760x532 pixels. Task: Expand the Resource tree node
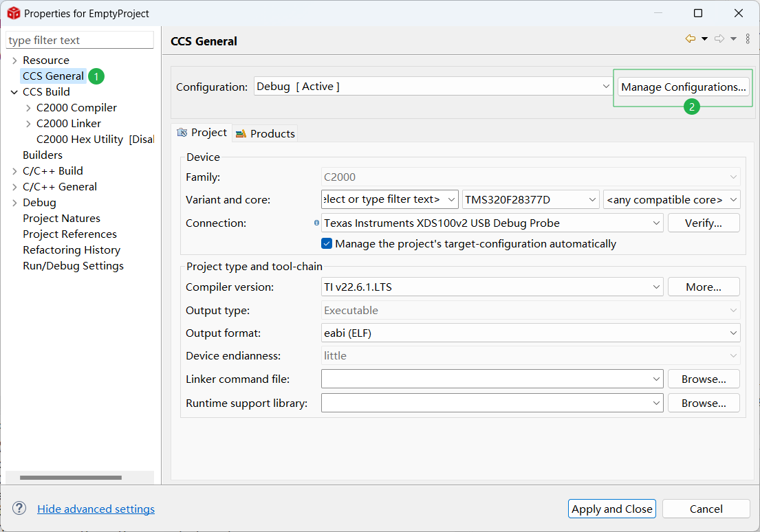[14, 60]
